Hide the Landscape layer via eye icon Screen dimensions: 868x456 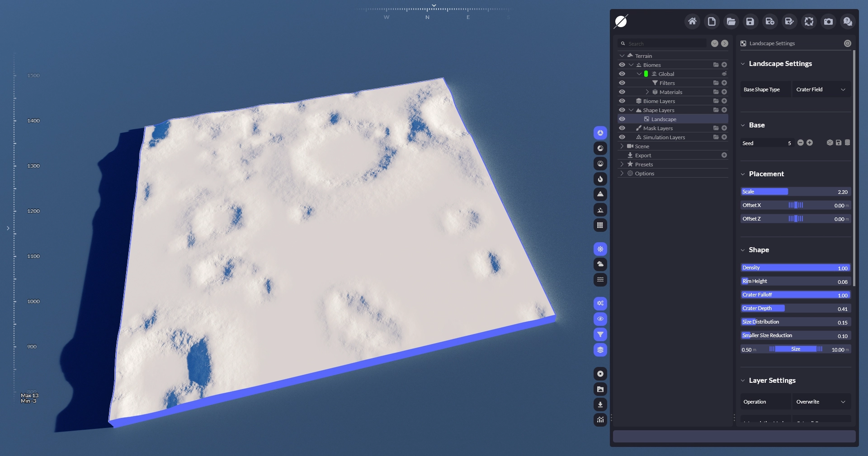(x=622, y=119)
